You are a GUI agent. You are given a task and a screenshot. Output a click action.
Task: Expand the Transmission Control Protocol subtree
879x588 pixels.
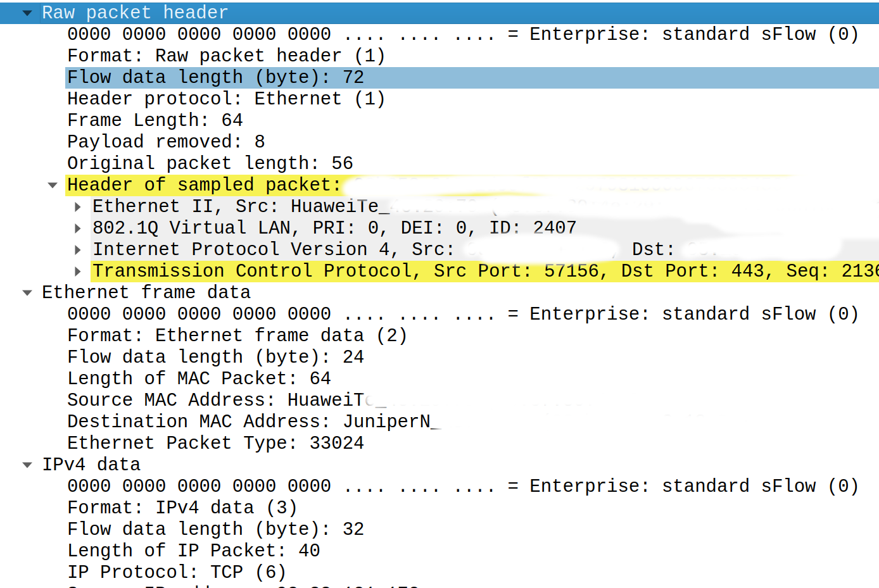77,271
